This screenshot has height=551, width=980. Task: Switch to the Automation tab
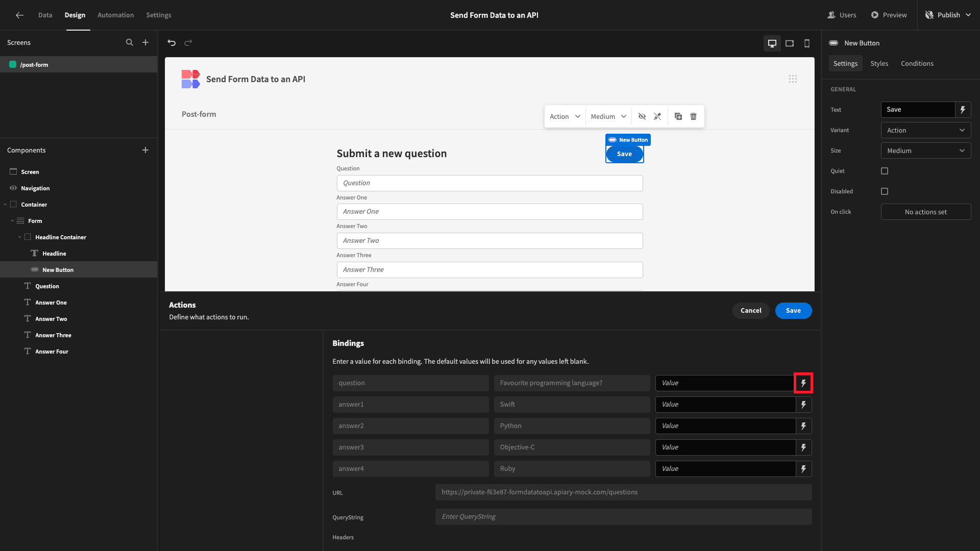(116, 15)
